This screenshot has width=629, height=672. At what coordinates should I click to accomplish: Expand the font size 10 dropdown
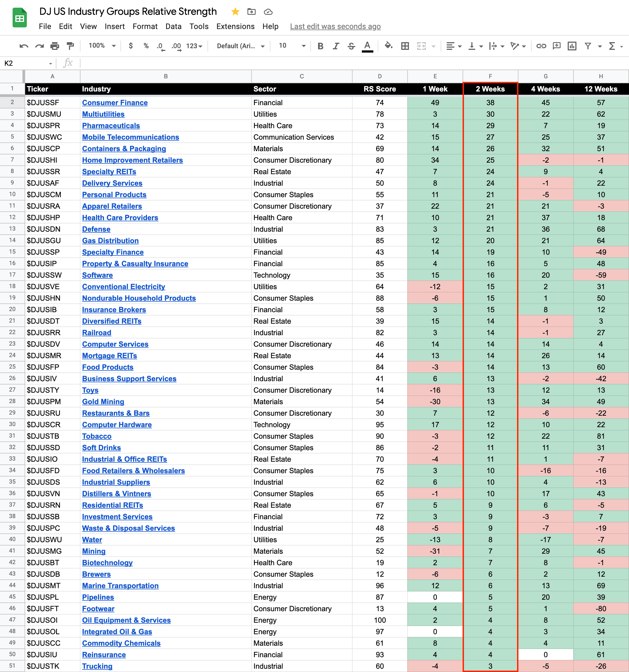[292, 46]
